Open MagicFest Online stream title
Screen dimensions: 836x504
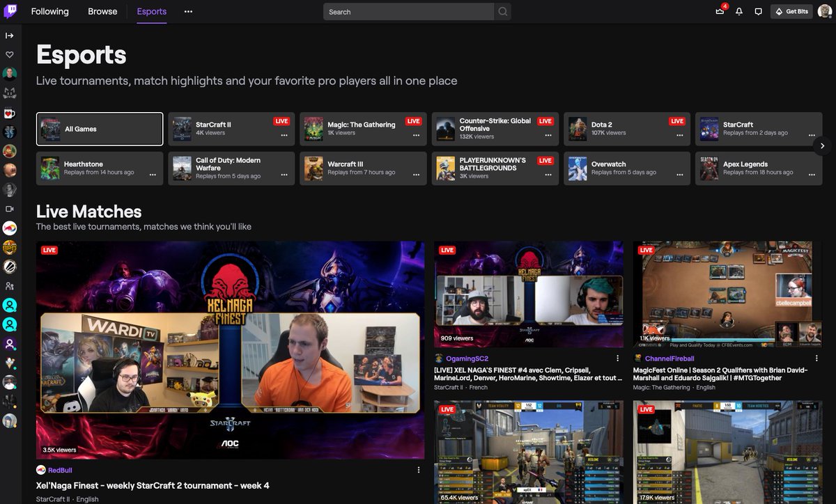tap(720, 374)
